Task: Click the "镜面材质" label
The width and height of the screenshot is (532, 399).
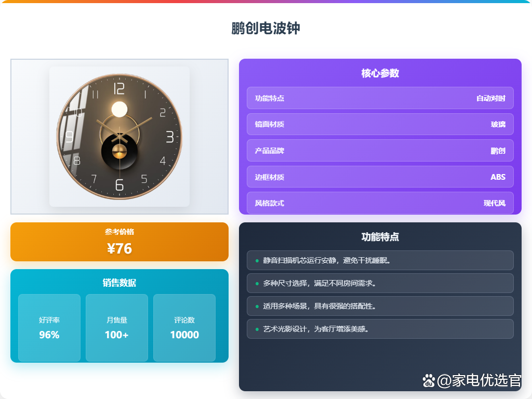Action: [x=270, y=124]
